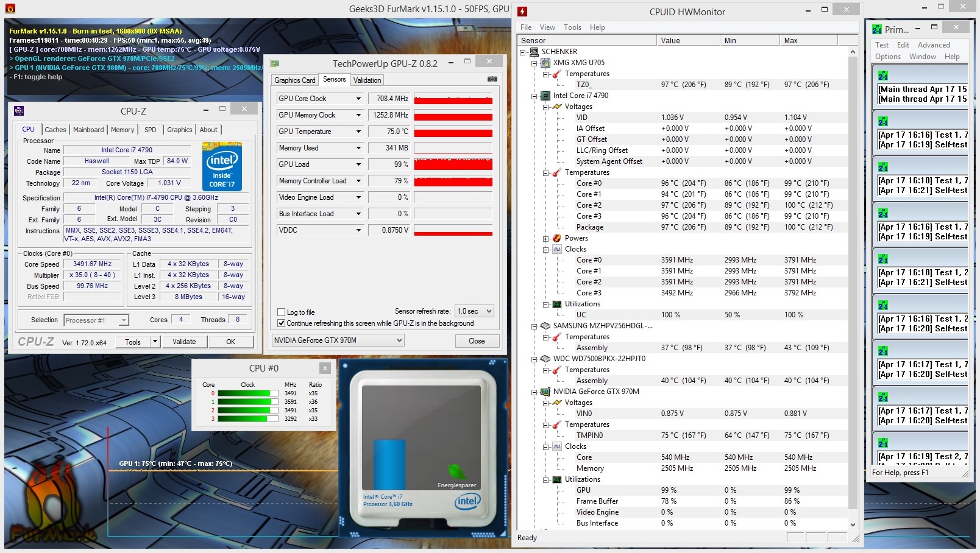Open the GPU Temperature sensor dropdown
This screenshot has height=553, width=980.
(358, 132)
